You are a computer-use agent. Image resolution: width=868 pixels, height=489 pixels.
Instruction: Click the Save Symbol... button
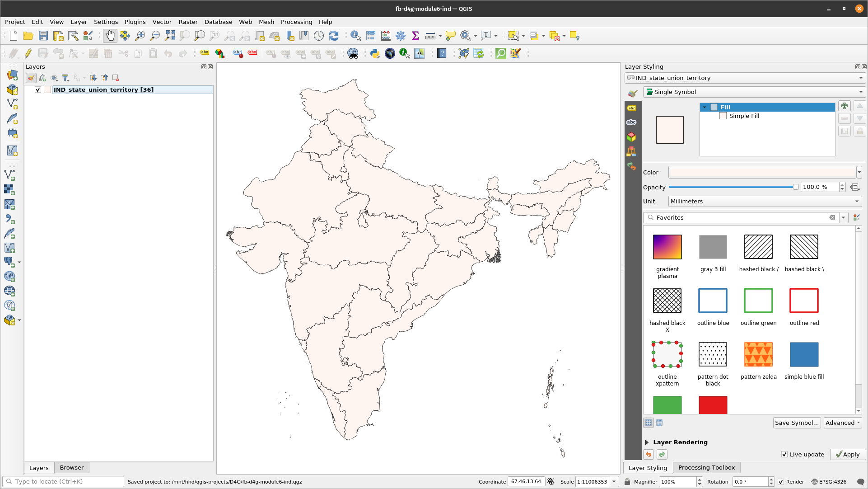797,423
